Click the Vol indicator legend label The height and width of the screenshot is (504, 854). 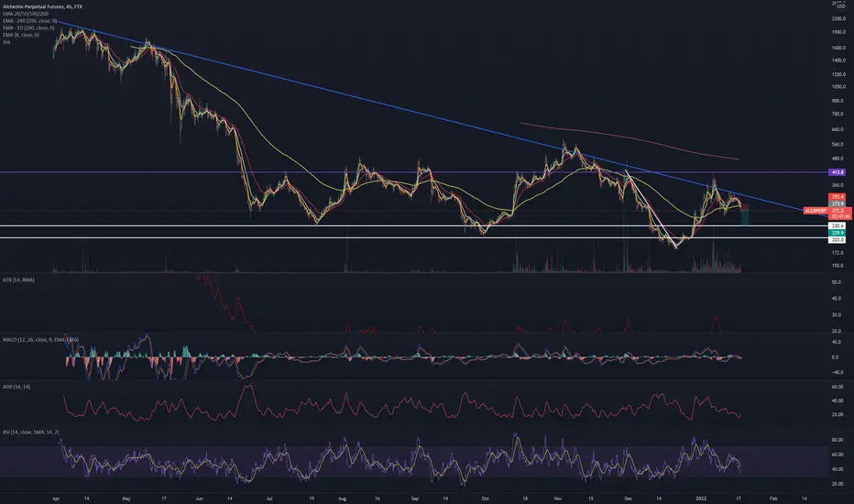tap(6, 42)
